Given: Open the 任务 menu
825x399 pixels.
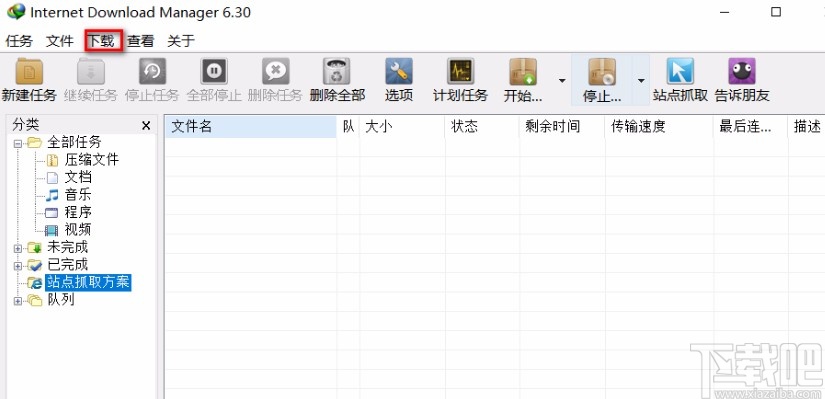Looking at the screenshot, I should pyautogui.click(x=19, y=41).
